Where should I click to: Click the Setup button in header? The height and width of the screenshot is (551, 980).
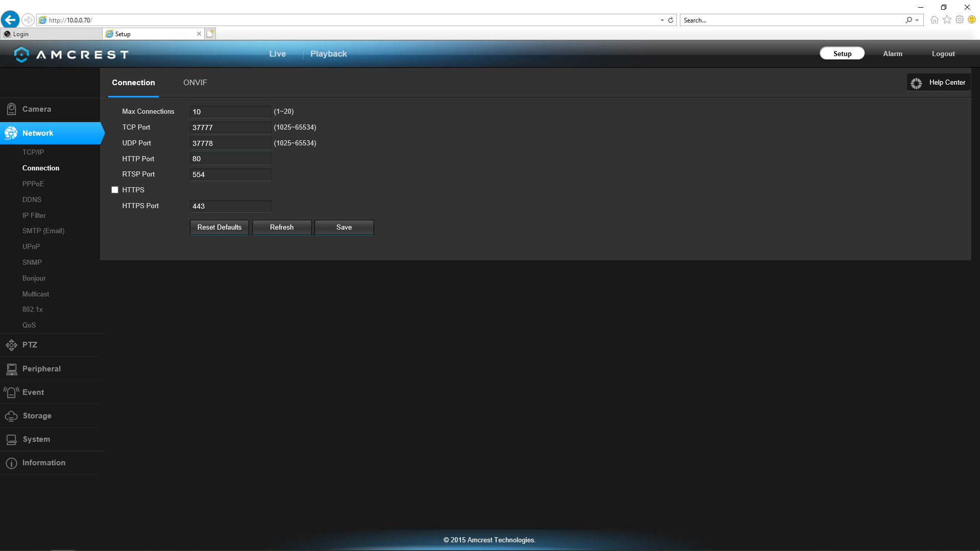pos(842,54)
